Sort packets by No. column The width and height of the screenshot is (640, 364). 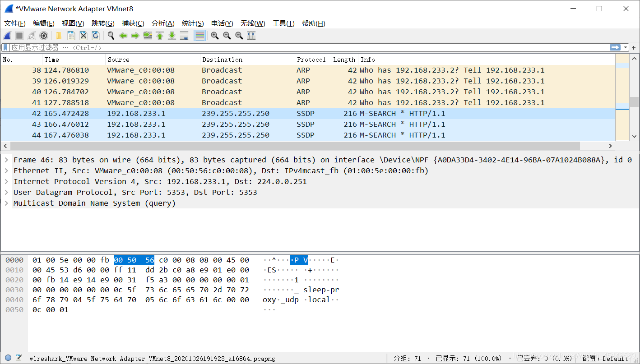[x=22, y=60]
